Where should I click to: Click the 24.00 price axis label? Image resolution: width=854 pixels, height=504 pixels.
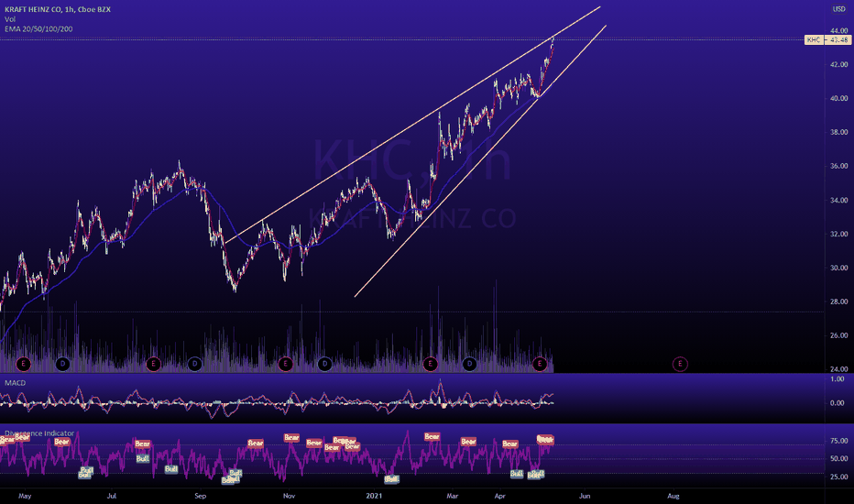838,369
